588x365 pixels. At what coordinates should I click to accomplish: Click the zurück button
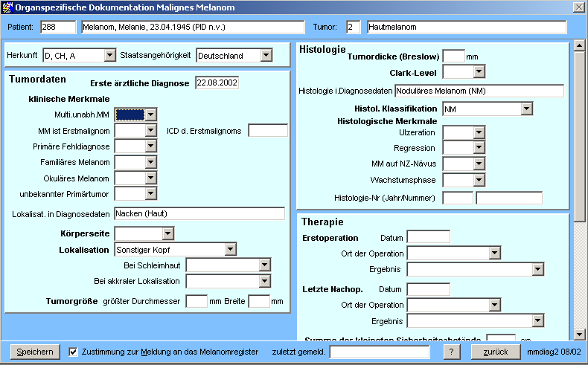coord(496,352)
